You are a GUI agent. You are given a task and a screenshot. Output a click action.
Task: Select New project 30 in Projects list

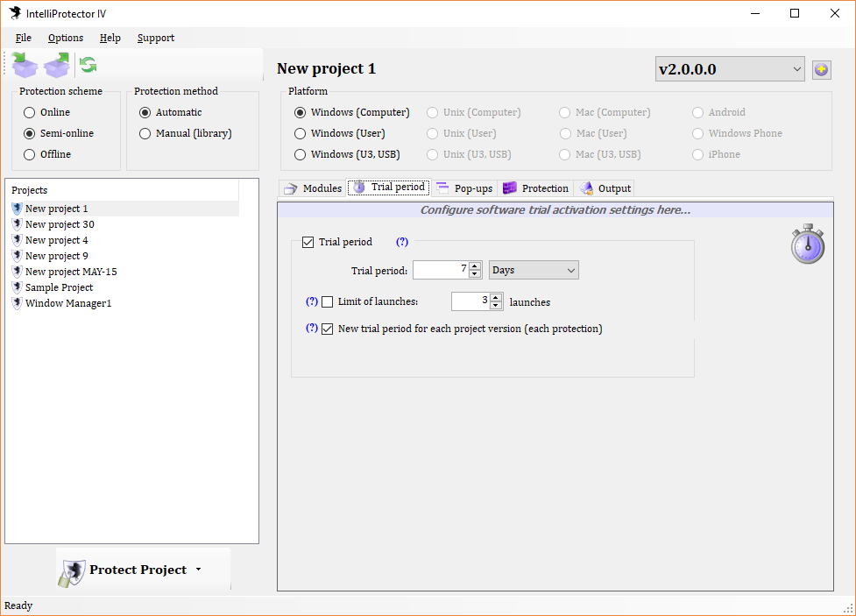click(x=124, y=224)
